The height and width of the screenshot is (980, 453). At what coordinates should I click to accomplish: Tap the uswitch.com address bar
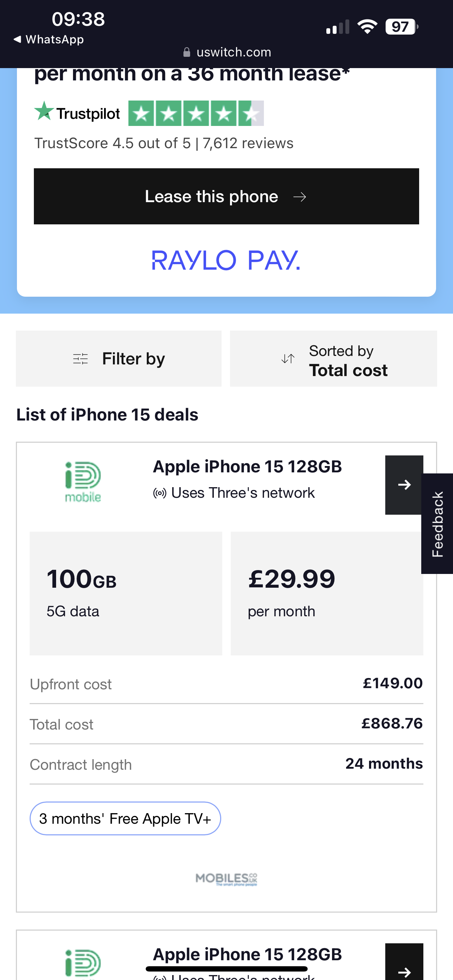coord(227,52)
